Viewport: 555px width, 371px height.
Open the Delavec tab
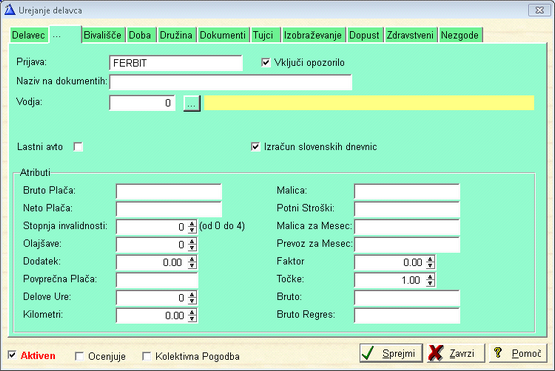[x=29, y=35]
